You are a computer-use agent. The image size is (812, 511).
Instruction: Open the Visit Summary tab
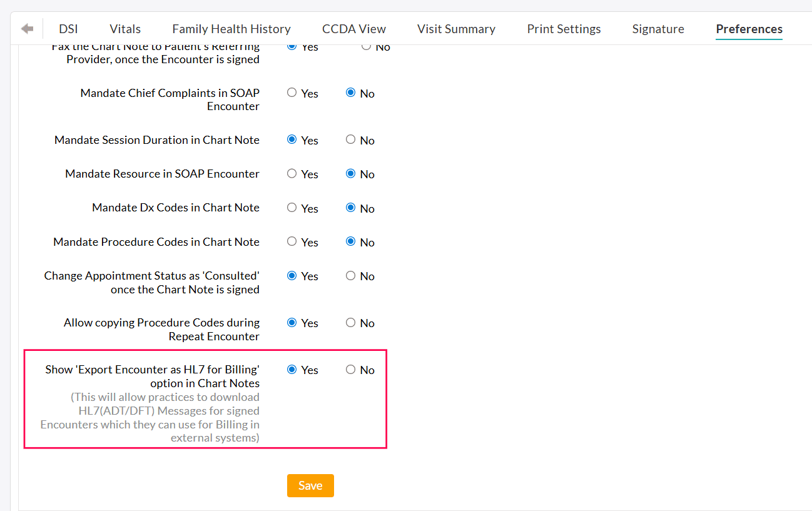point(456,29)
